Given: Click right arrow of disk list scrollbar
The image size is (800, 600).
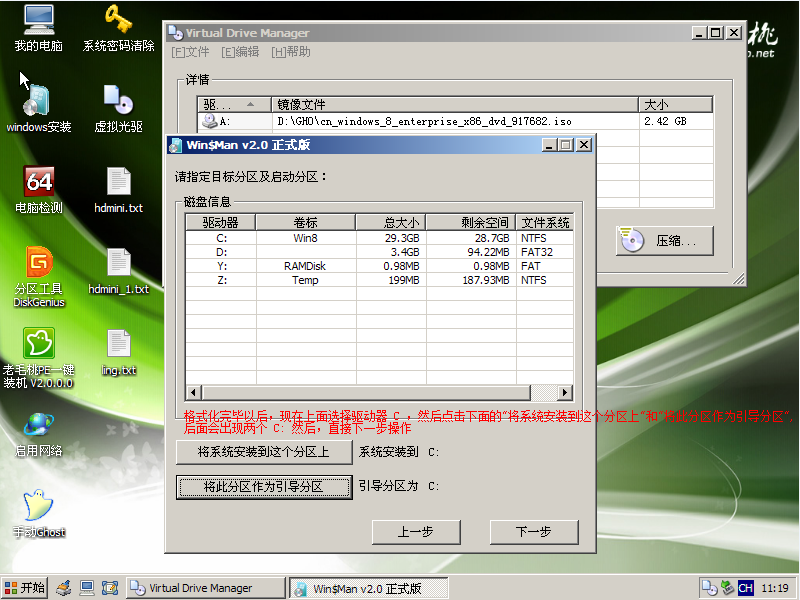Looking at the screenshot, I should tap(564, 393).
